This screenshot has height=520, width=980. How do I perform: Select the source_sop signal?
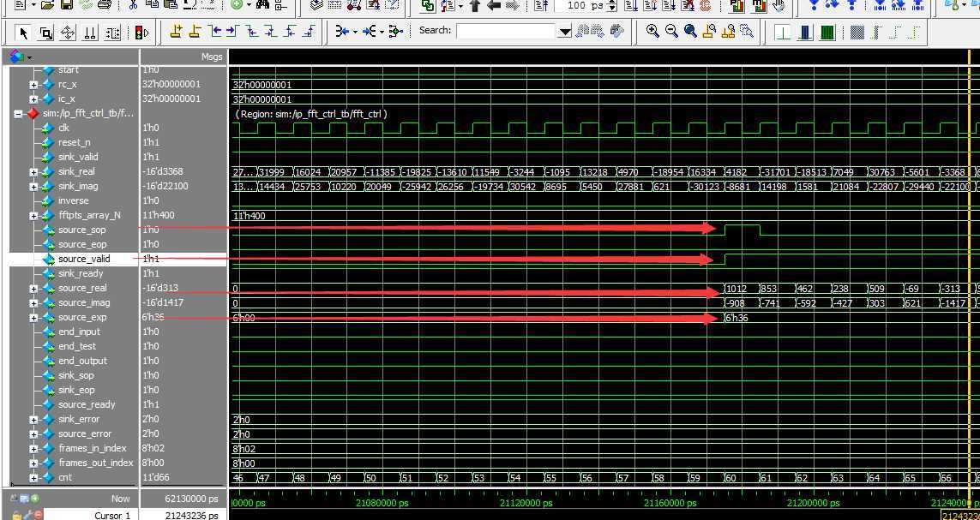click(81, 230)
